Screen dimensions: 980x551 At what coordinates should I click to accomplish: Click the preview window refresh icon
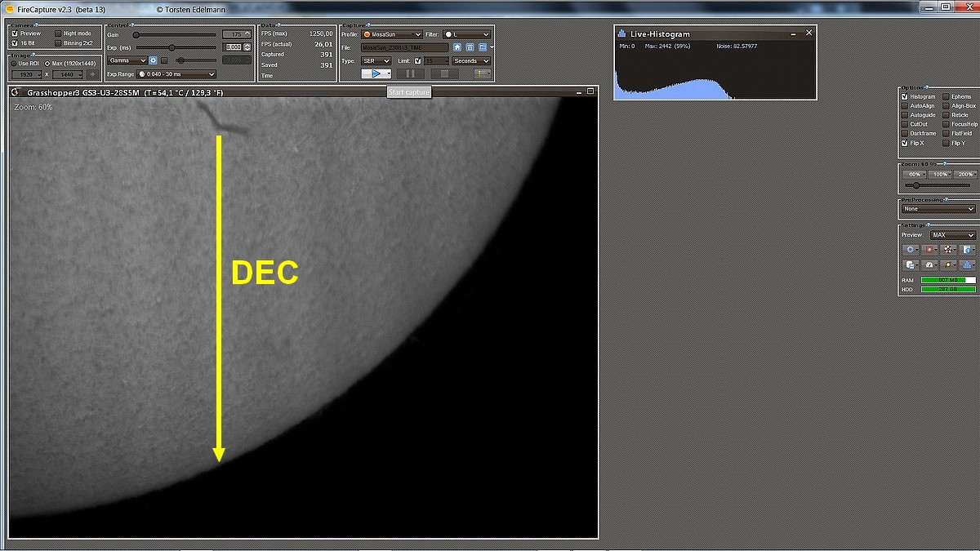(15, 92)
